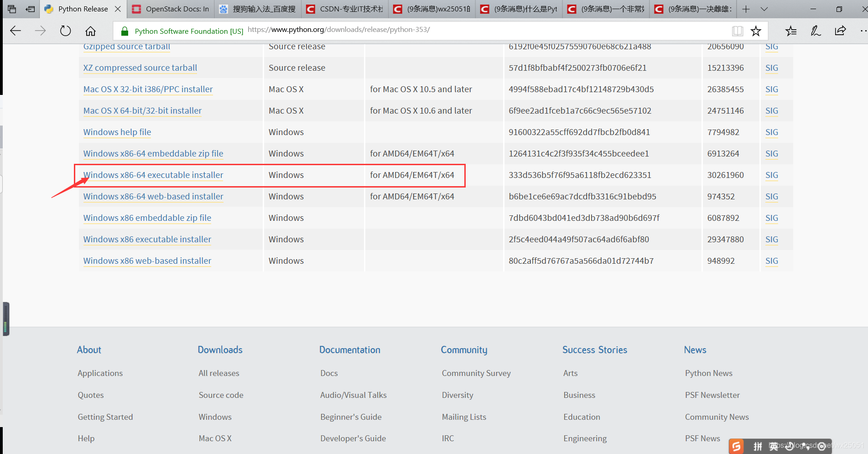Click the tabs you've set aside icon

pyautogui.click(x=12, y=9)
